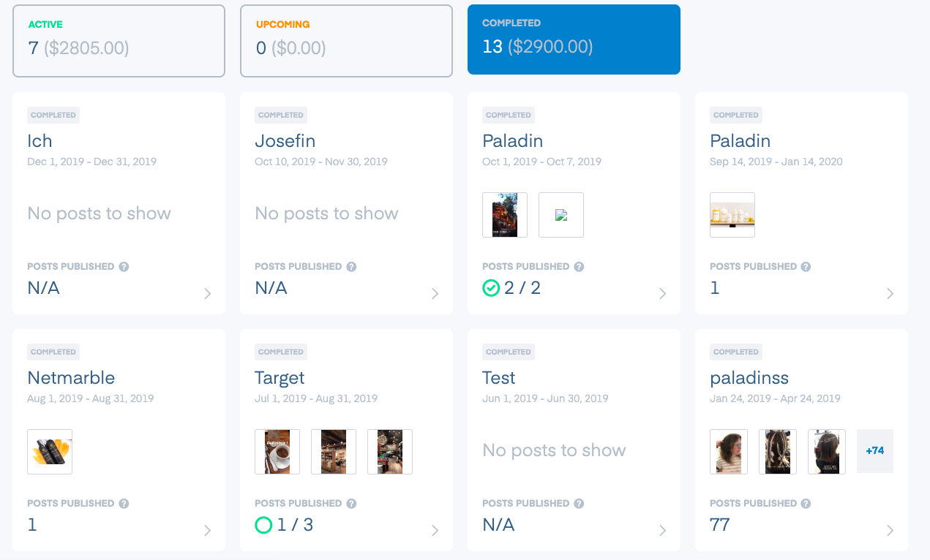The height and width of the screenshot is (560, 930).
Task: Open the coffee cup thumbnail in Target
Action: (277, 452)
